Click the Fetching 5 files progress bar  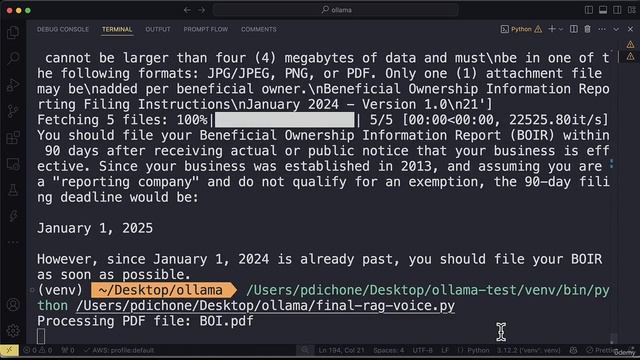point(284,120)
